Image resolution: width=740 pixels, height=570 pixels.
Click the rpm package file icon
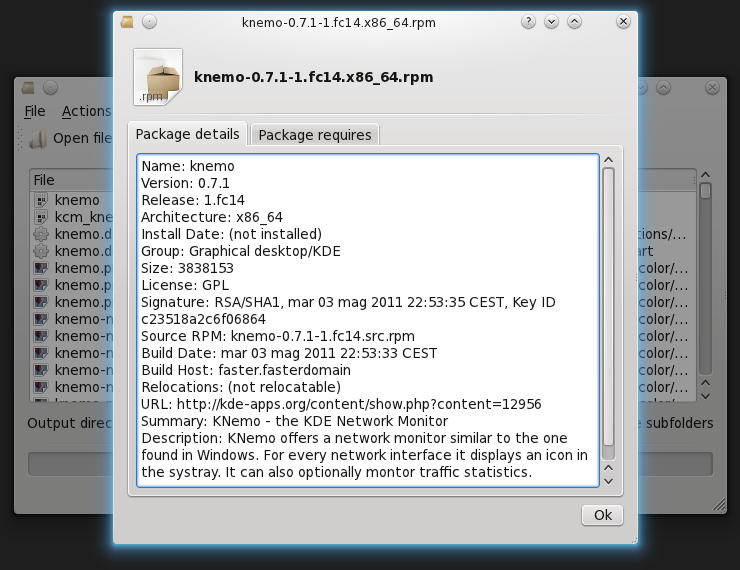coord(158,77)
